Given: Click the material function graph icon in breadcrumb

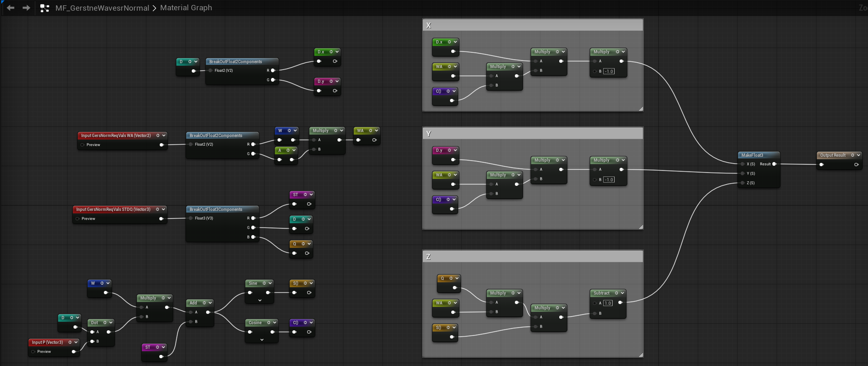Looking at the screenshot, I should tap(45, 8).
